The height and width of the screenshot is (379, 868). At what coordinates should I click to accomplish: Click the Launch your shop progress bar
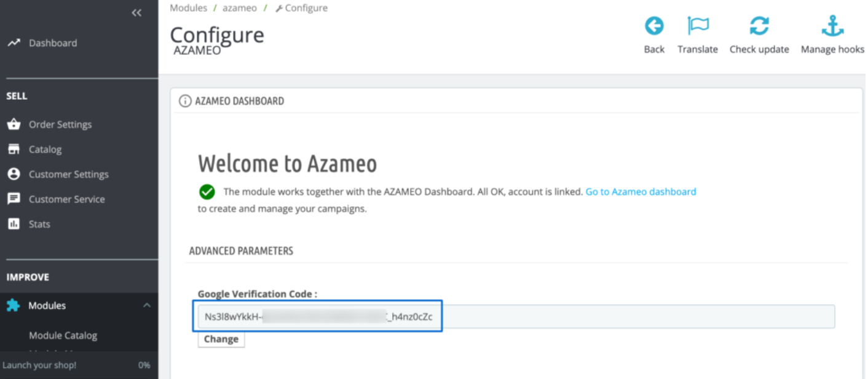[x=76, y=365]
